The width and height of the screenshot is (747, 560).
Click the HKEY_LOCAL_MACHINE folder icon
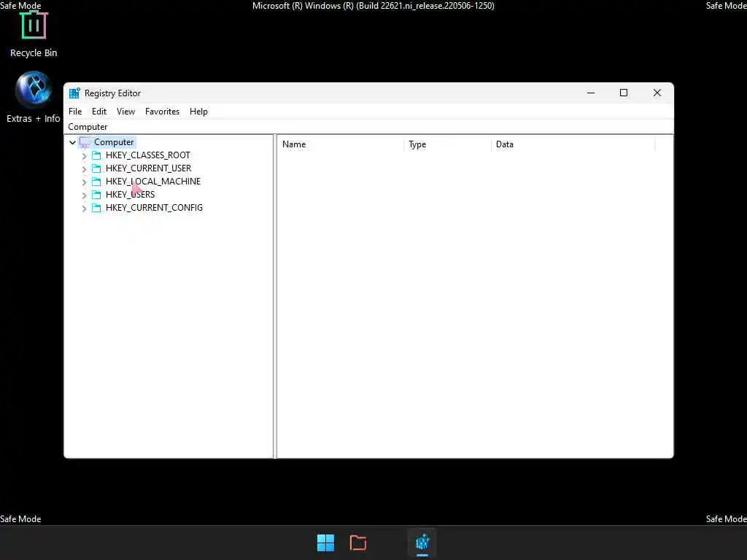pos(97,182)
